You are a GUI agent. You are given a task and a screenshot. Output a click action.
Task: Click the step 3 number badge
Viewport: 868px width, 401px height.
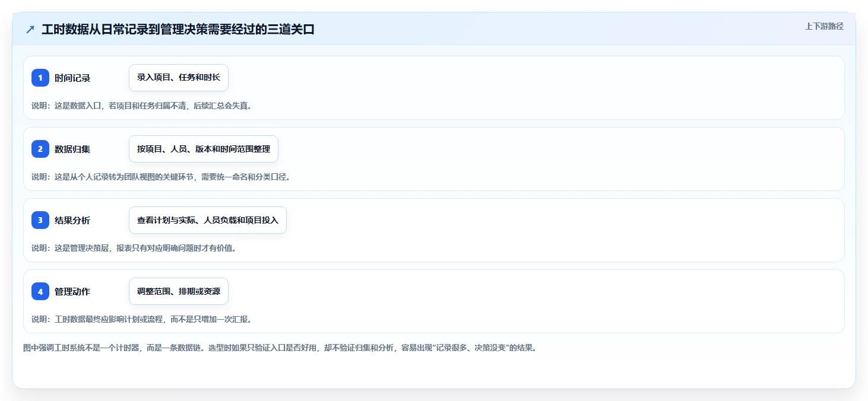[x=40, y=220]
